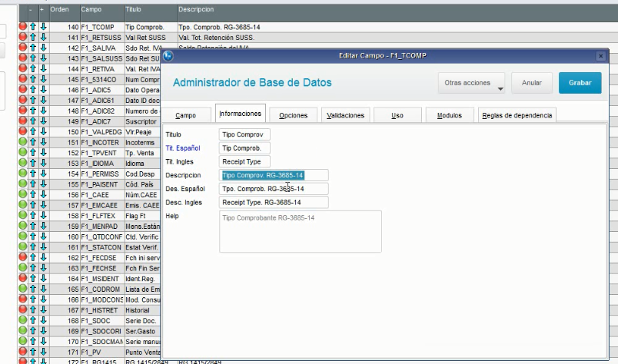Click the 'Suscriptor' title cell

tap(142, 121)
